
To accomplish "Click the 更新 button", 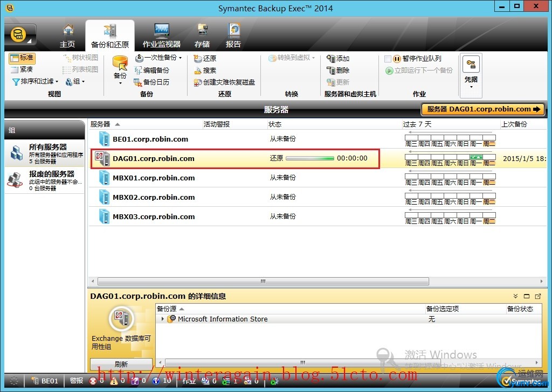I will tap(338, 82).
